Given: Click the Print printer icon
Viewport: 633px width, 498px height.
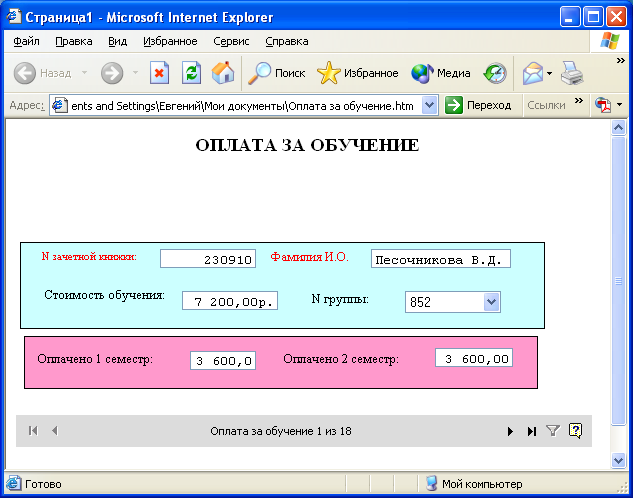Looking at the screenshot, I should coord(572,73).
